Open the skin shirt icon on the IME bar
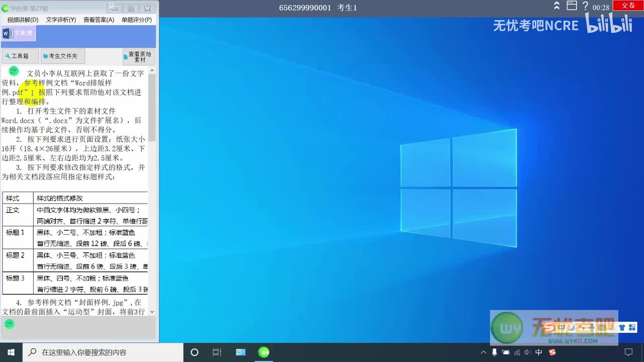The width and height of the screenshot is (644, 362). tap(622, 328)
